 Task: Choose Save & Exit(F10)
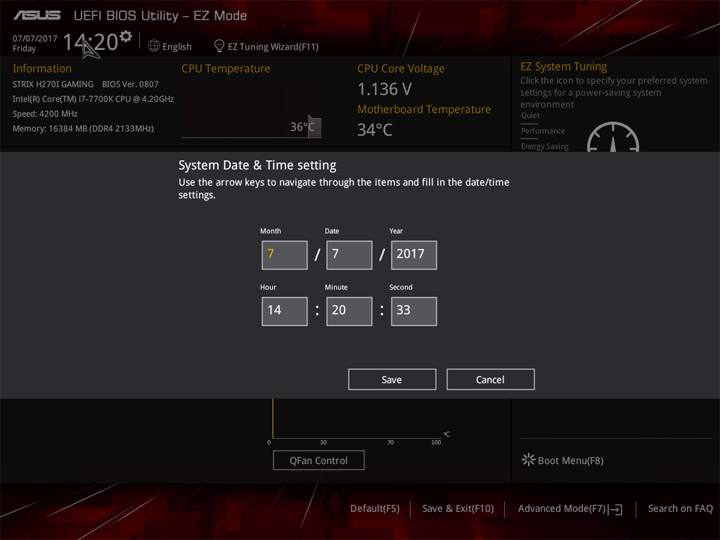click(x=458, y=509)
